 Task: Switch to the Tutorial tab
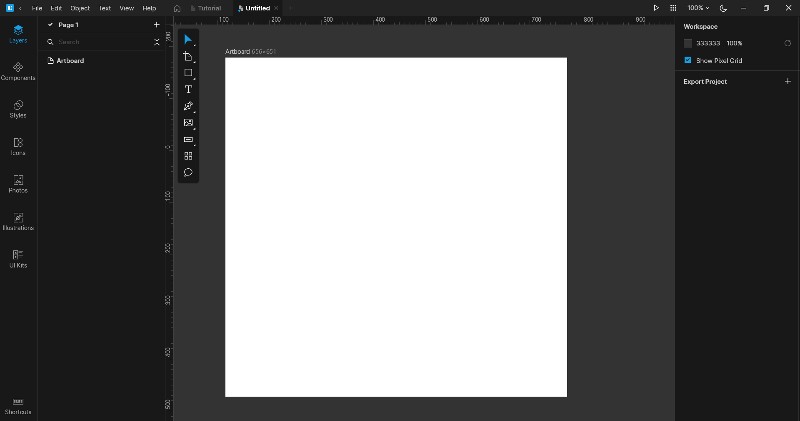click(x=206, y=8)
